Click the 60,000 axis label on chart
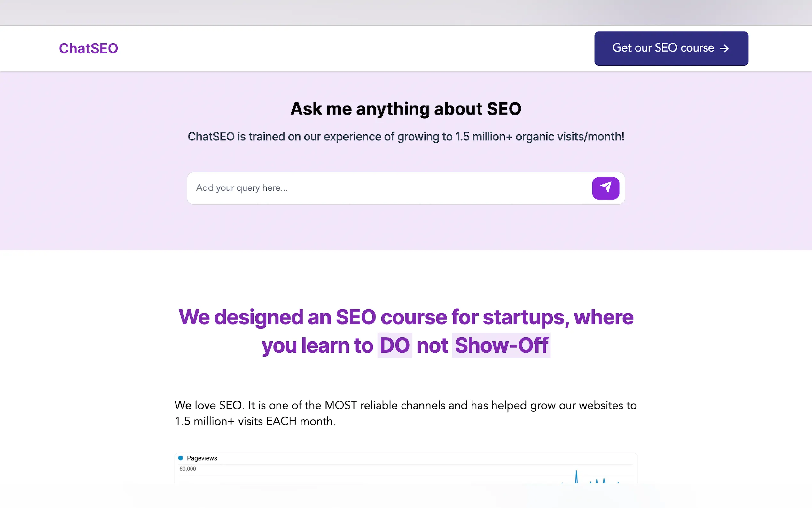The image size is (812, 508). (x=188, y=469)
